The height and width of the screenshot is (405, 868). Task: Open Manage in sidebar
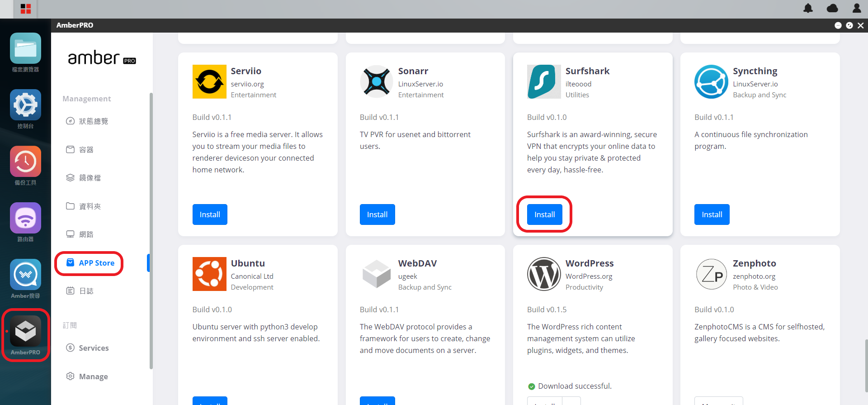click(x=87, y=376)
